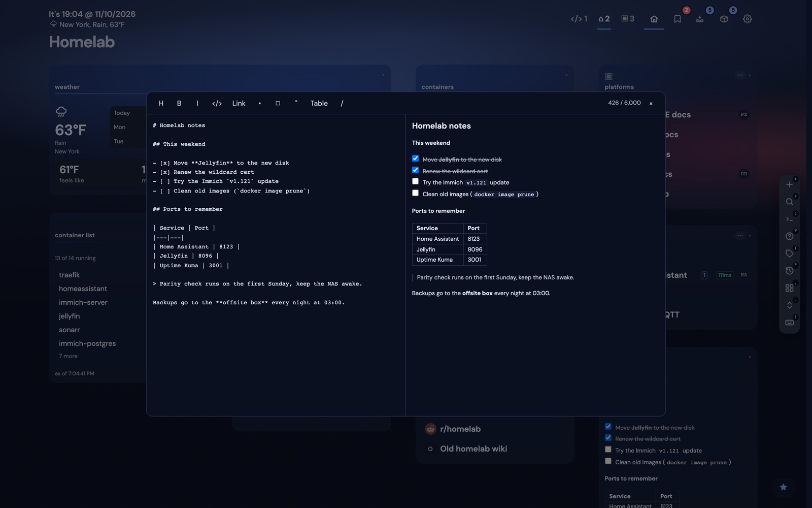Open the cube package icon in the header
The image size is (812, 508).
tap(724, 19)
